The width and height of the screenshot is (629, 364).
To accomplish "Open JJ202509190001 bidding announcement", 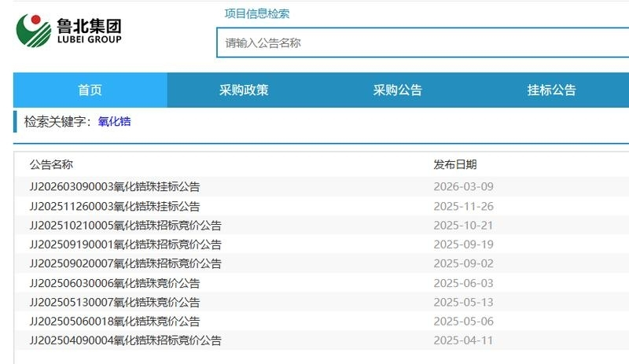I will [126, 245].
